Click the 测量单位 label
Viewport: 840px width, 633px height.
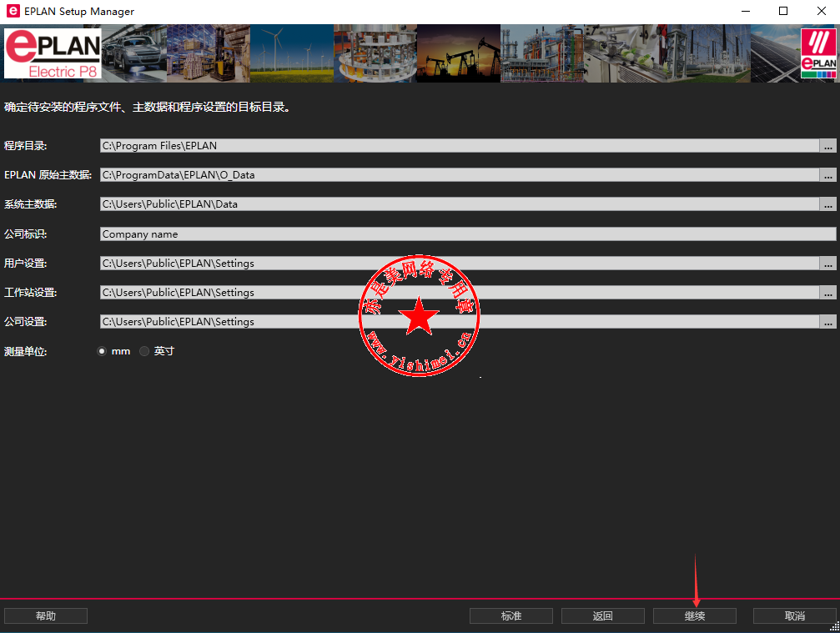(x=26, y=351)
